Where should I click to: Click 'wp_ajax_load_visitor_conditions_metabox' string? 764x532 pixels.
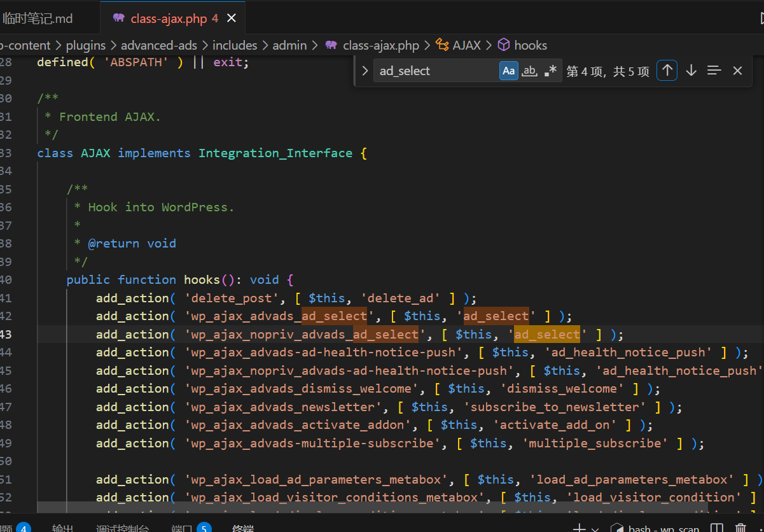click(335, 498)
